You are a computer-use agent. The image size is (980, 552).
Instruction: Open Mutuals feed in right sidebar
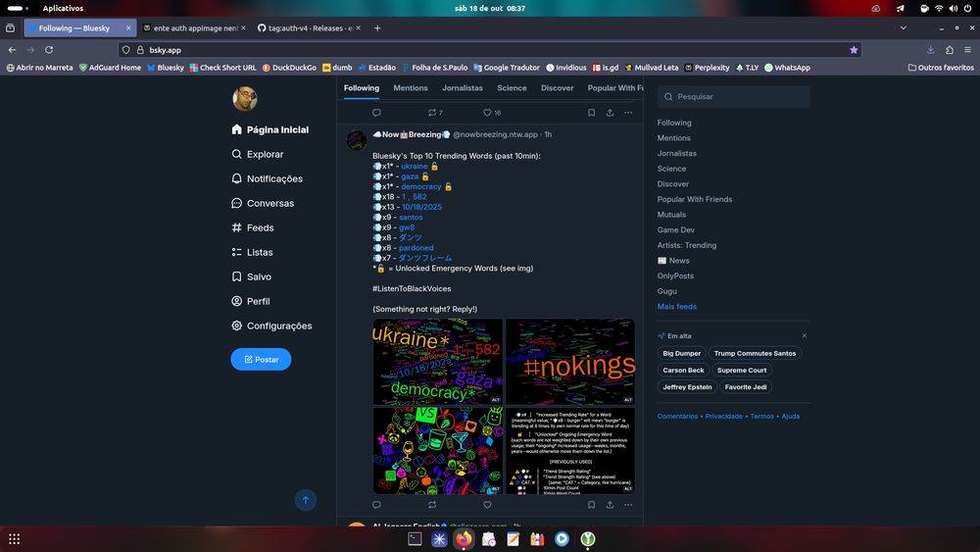point(671,215)
